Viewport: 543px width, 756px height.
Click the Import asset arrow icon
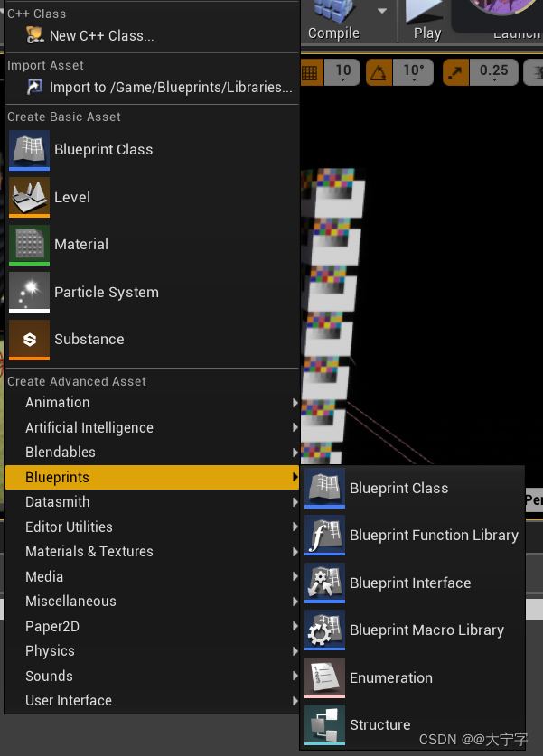coord(34,87)
